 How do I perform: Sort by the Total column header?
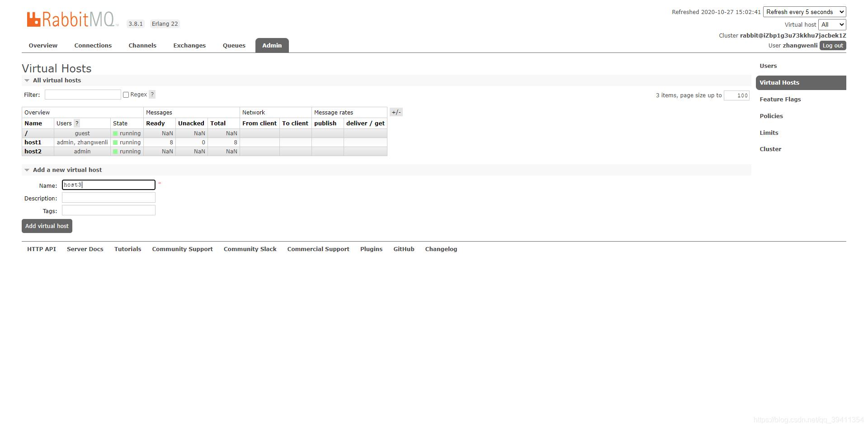click(218, 124)
